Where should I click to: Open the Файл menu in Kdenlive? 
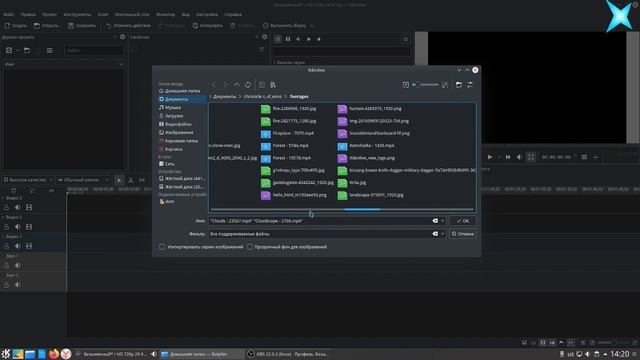tap(9, 14)
